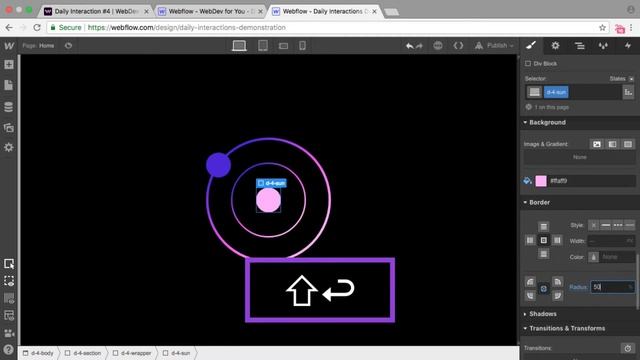Toggle the grid overlay icon above video tutorials
Image resolution: width=640 pixels, height=360 pixels.
(x=9, y=315)
